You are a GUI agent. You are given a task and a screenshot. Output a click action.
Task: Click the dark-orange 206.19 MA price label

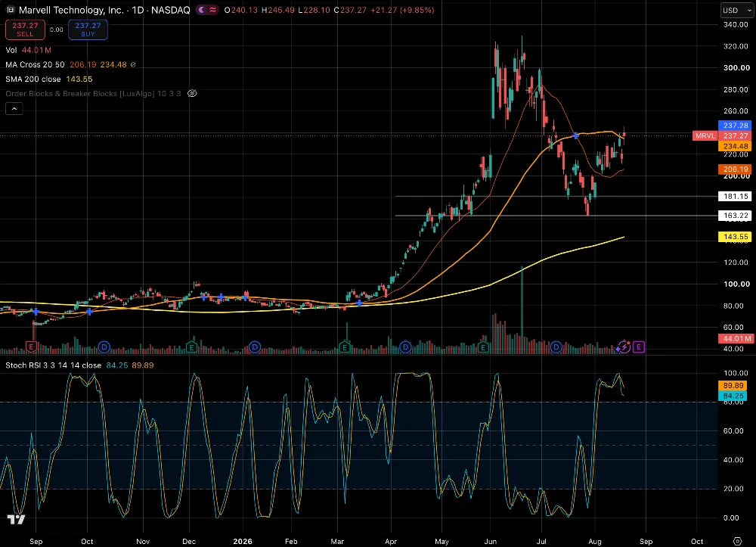[x=736, y=169]
